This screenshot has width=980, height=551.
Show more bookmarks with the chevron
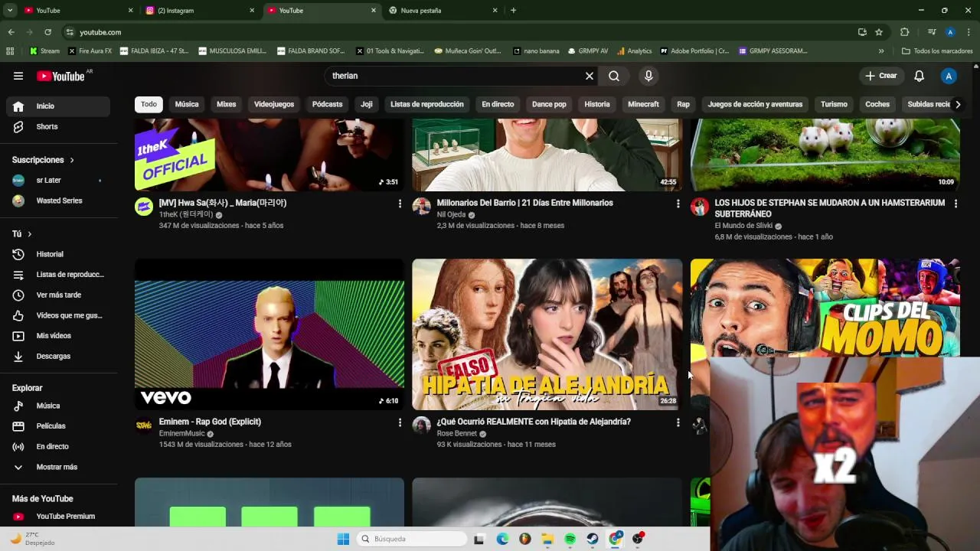(881, 51)
